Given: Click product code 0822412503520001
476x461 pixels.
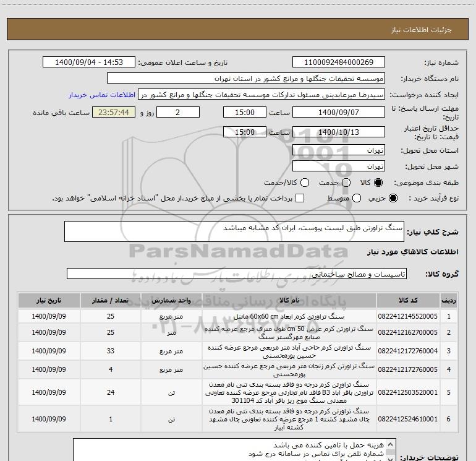Looking at the screenshot, I should pyautogui.click(x=408, y=393).
